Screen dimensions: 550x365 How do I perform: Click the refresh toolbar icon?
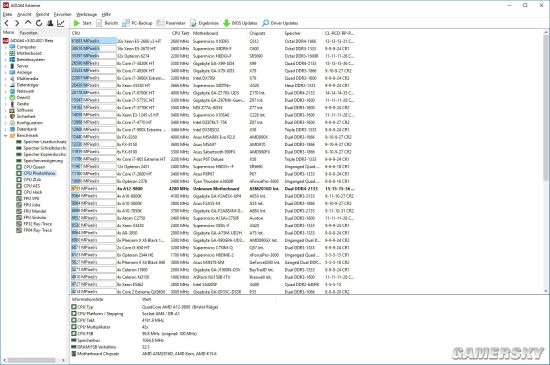click(39, 23)
